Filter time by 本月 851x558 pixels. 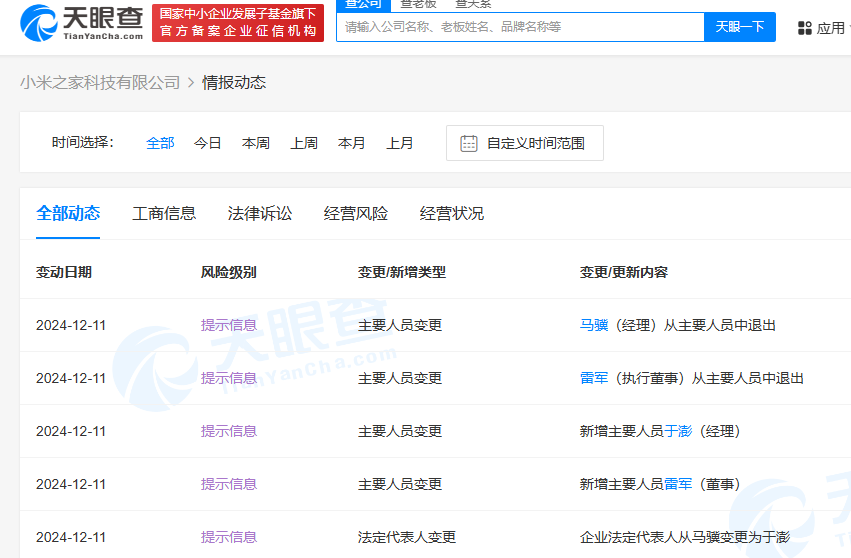pos(352,143)
